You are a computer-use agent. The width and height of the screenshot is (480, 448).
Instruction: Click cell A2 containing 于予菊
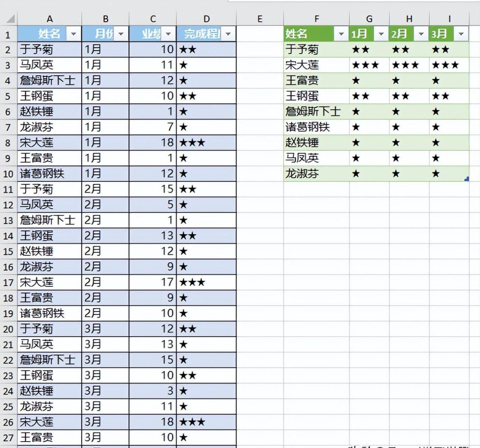click(49, 49)
